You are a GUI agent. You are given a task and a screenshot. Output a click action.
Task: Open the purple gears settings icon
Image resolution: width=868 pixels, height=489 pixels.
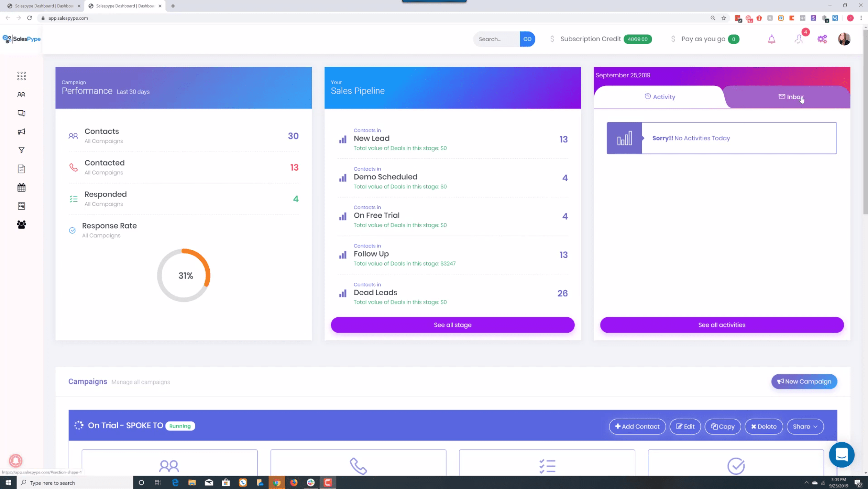pyautogui.click(x=822, y=39)
